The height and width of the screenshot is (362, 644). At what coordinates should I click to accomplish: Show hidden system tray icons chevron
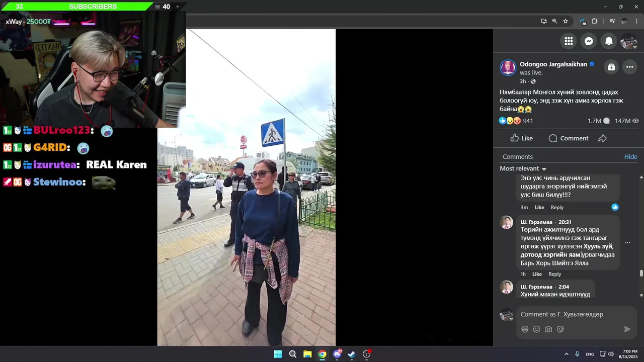pos(566,354)
